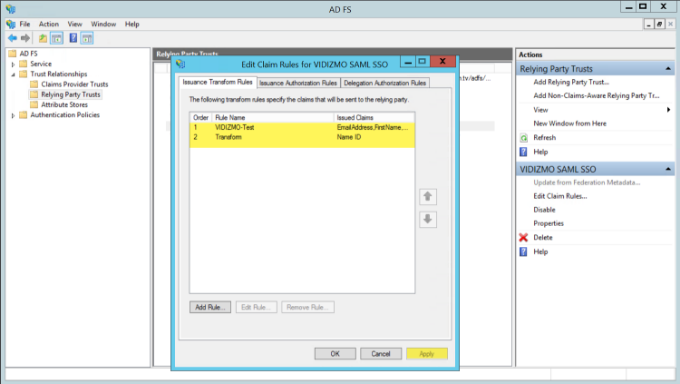Click the dialog icon in Edit Claim Rules title

pos(180,64)
